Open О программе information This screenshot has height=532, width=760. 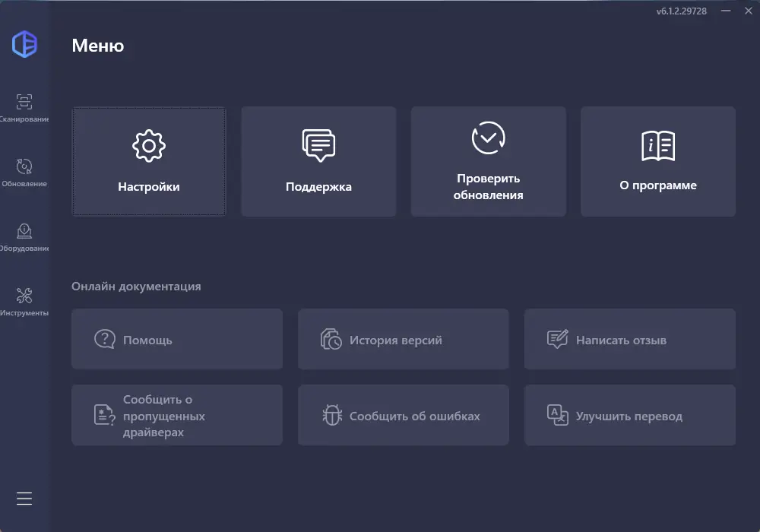(x=657, y=161)
